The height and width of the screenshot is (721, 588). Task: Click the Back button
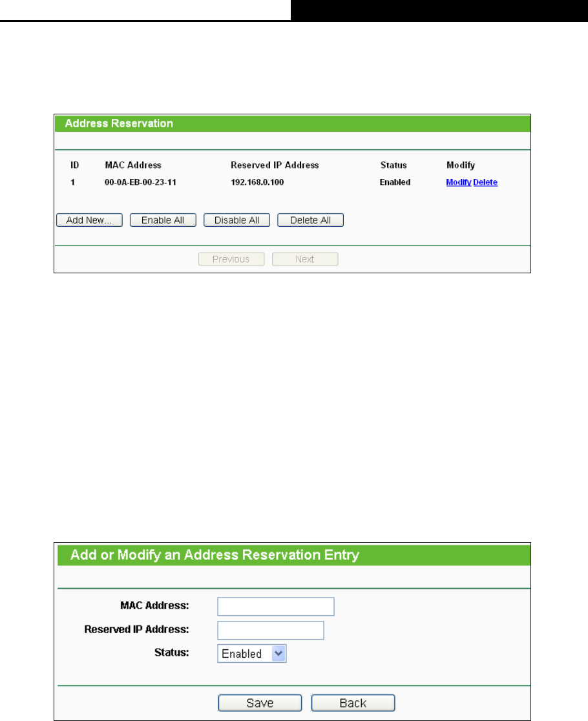click(353, 703)
